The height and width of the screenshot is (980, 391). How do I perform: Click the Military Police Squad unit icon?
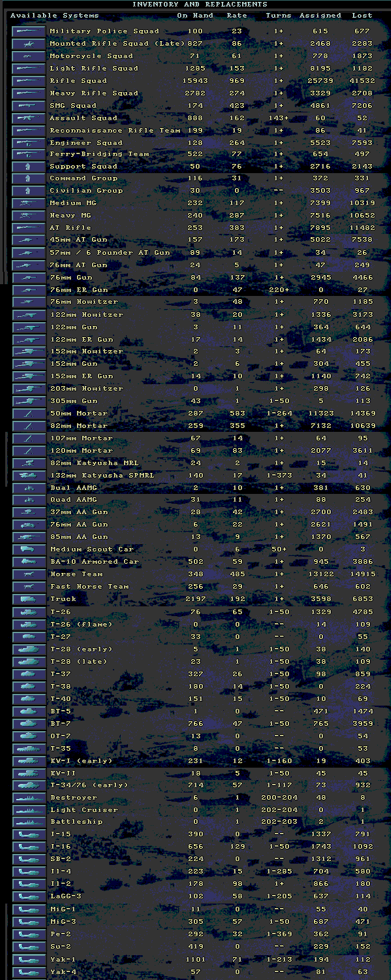coord(29,31)
